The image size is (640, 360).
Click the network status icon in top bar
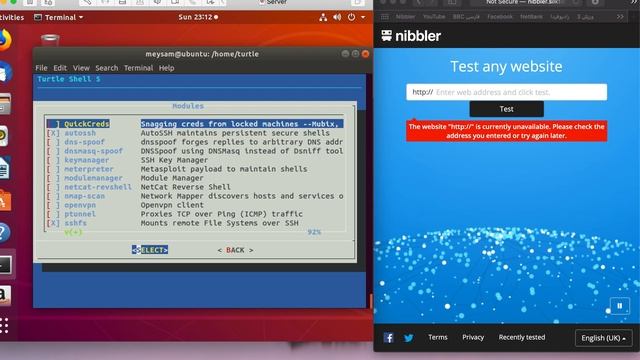[323, 17]
